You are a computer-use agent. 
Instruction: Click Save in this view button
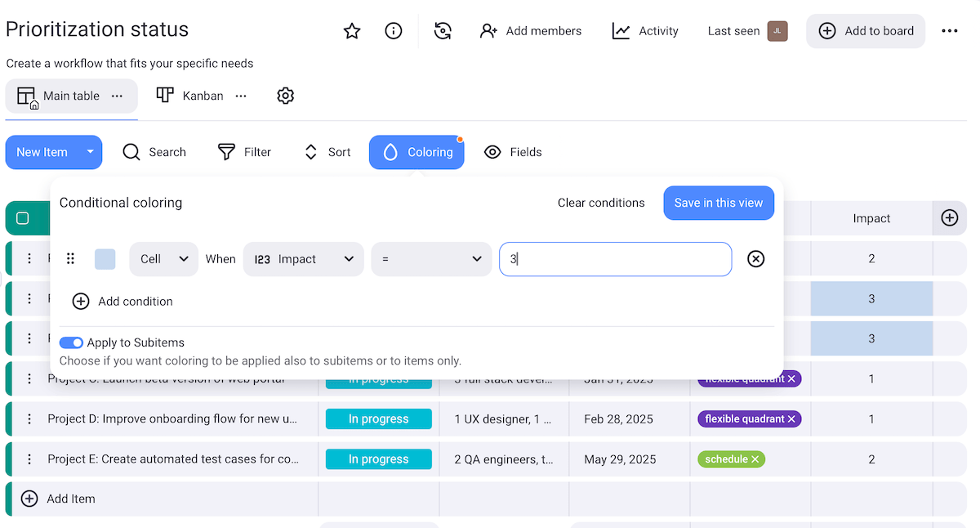coord(719,203)
